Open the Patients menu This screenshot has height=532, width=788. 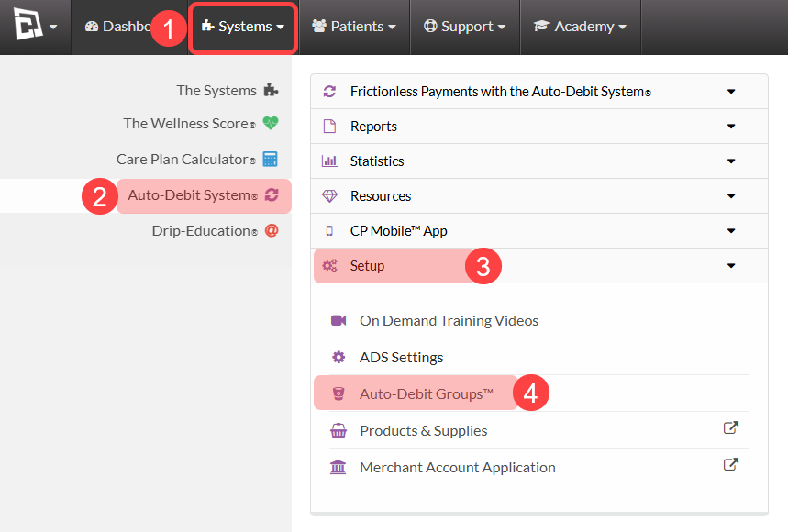[x=354, y=27]
